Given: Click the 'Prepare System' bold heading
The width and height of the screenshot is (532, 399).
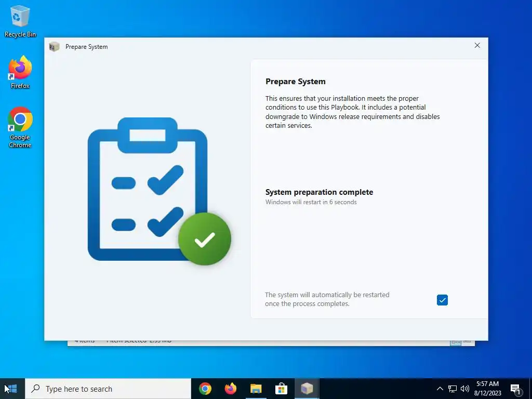Looking at the screenshot, I should (295, 82).
